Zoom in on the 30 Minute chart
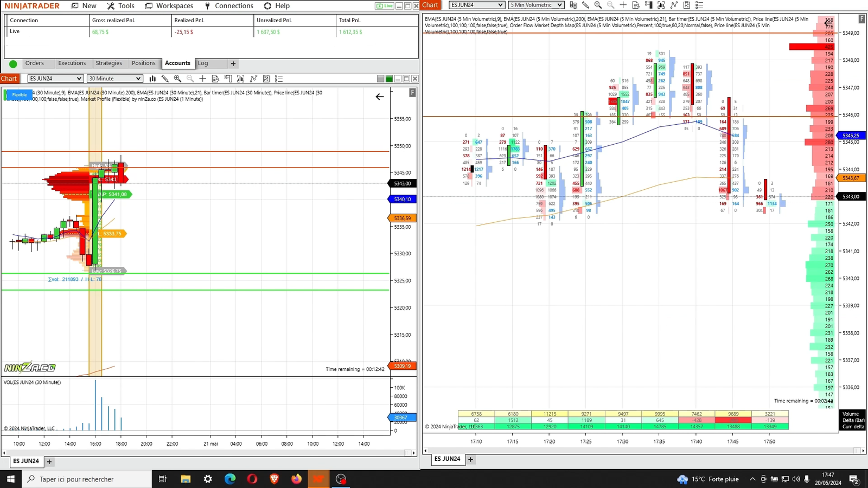Image resolution: width=868 pixels, height=488 pixels. pyautogui.click(x=177, y=79)
